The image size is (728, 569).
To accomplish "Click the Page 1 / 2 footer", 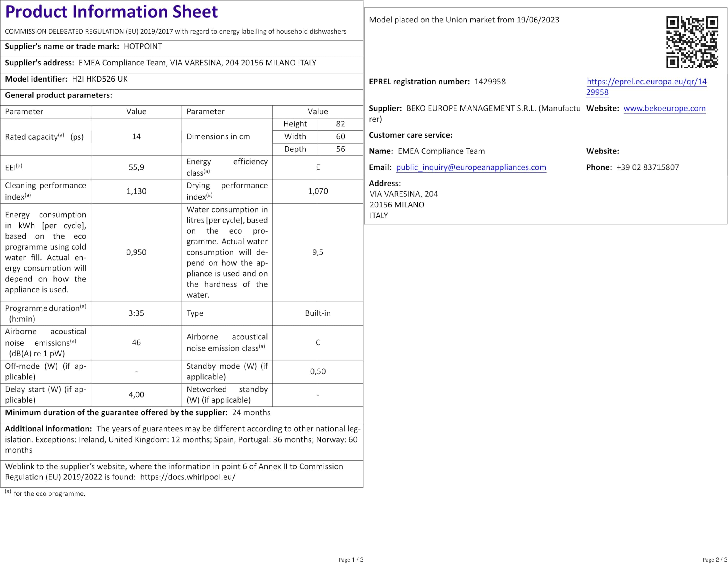I will (351, 560).
